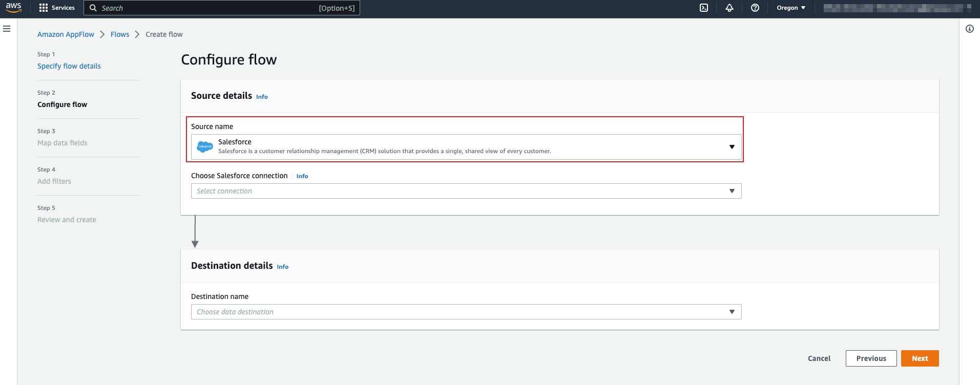Image resolution: width=980 pixels, height=385 pixels.
Task: Open the notifications bell
Action: [x=729, y=8]
